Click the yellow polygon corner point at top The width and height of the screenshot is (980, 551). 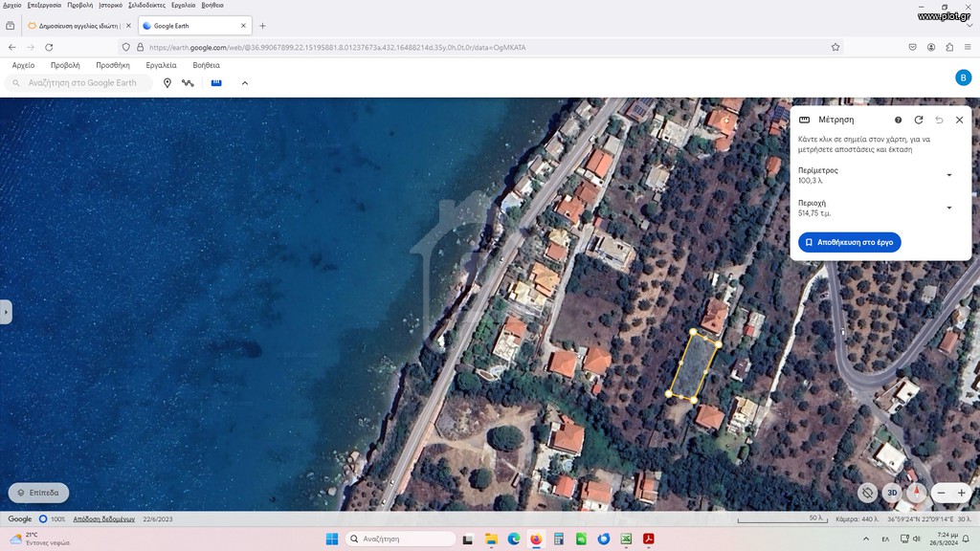[x=693, y=332]
